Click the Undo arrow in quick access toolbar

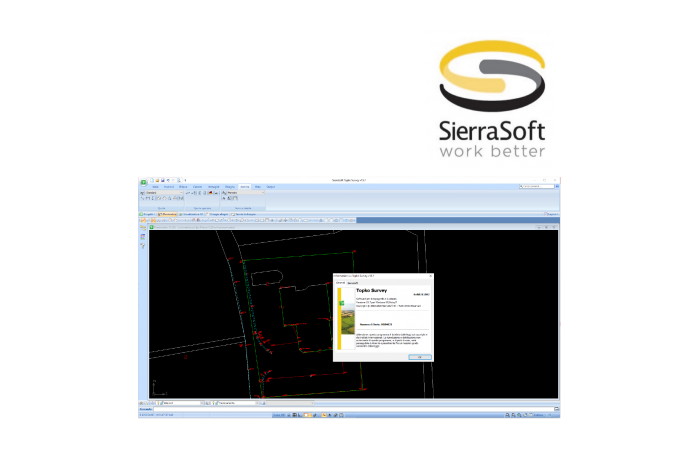(168, 180)
